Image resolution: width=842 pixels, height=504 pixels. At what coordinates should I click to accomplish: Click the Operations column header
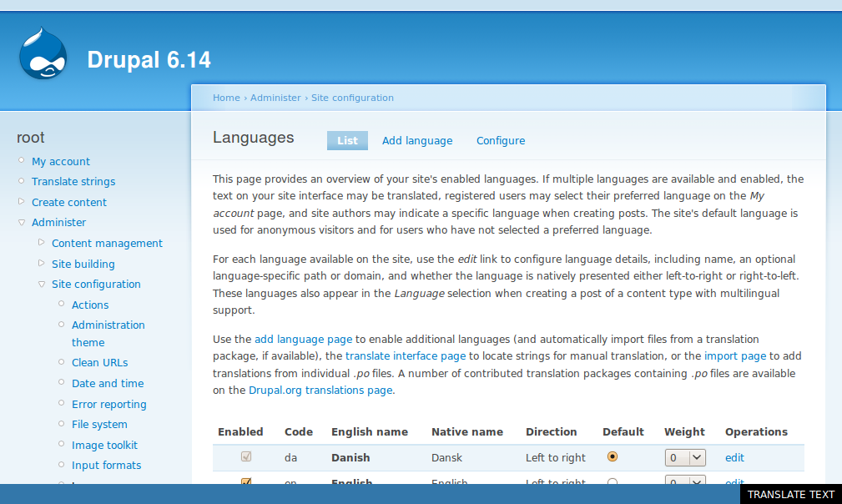pos(756,432)
